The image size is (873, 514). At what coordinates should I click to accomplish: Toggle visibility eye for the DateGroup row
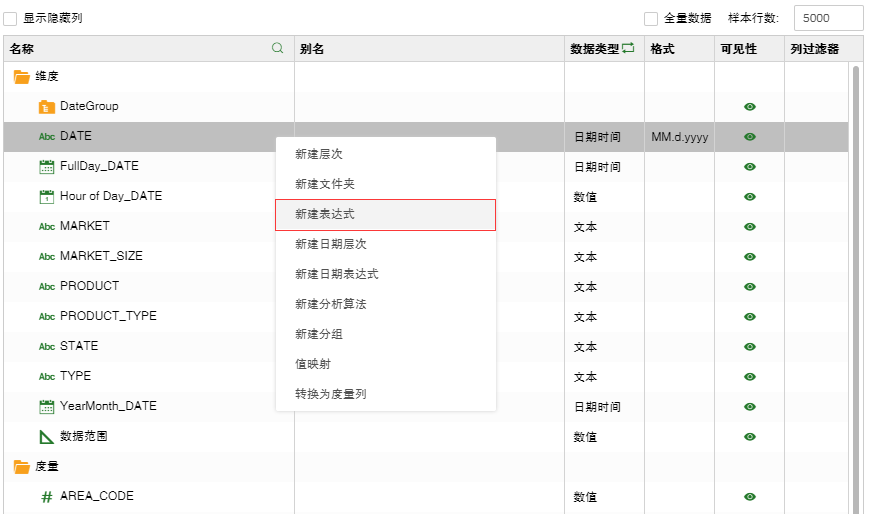click(x=749, y=106)
